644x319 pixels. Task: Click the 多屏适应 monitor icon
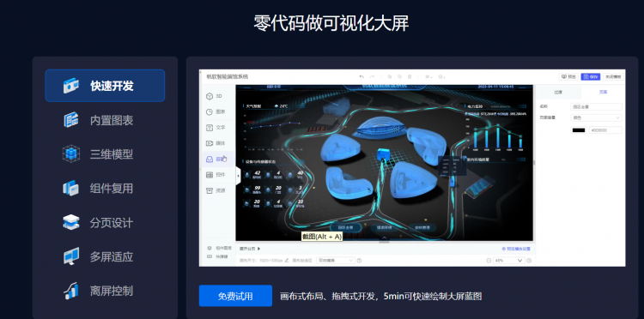(x=70, y=256)
